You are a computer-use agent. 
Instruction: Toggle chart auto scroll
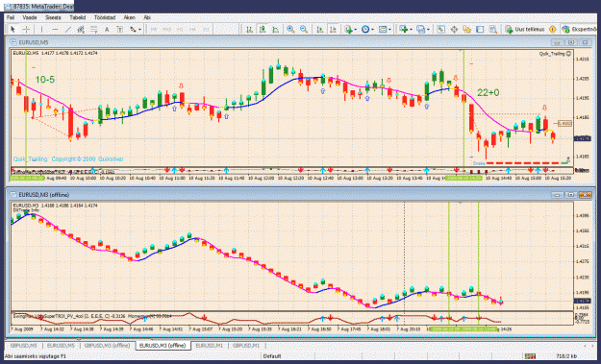click(x=320, y=29)
